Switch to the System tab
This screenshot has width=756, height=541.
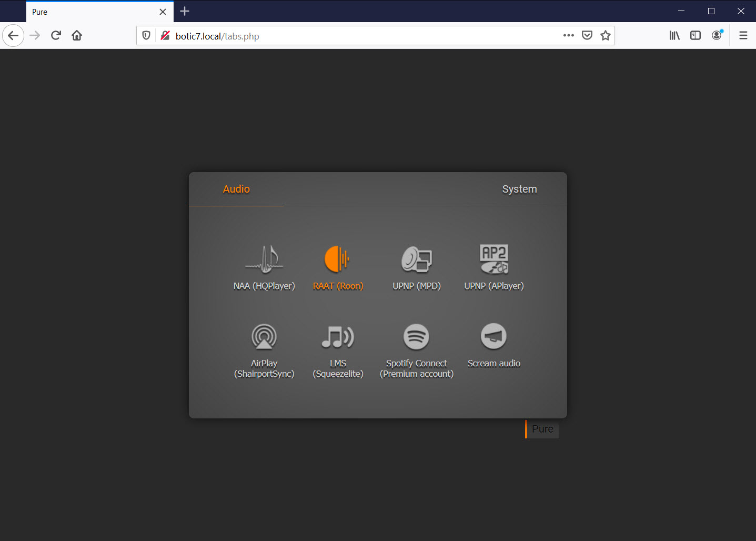(519, 189)
